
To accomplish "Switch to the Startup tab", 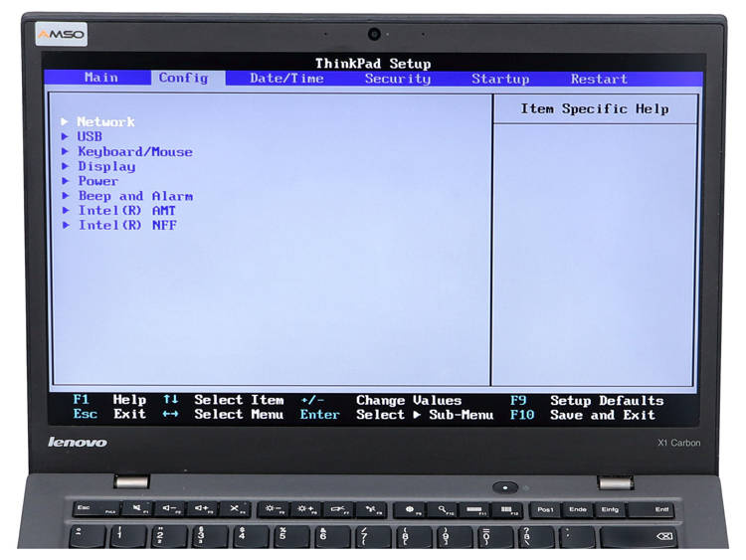I will tap(500, 79).
